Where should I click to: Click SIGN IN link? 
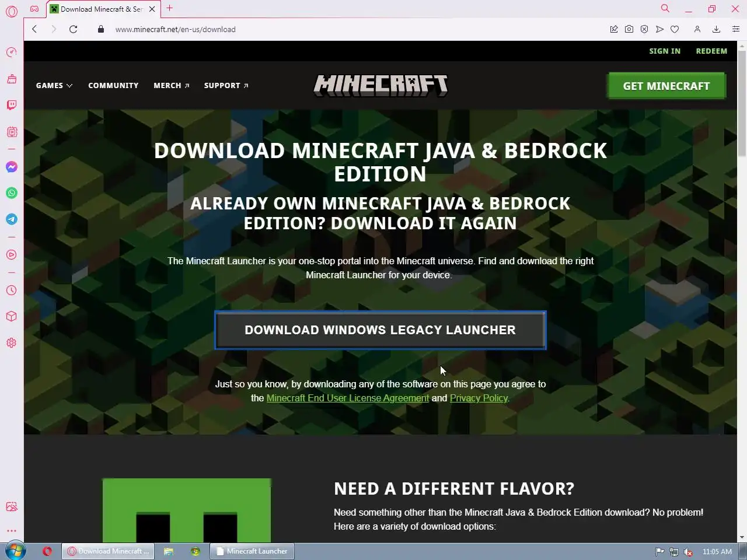(665, 51)
